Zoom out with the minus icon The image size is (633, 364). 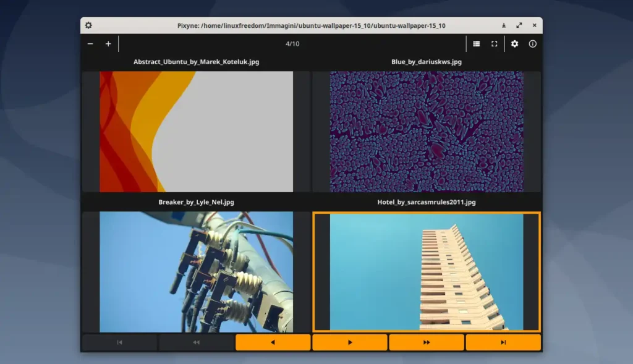[x=90, y=44]
